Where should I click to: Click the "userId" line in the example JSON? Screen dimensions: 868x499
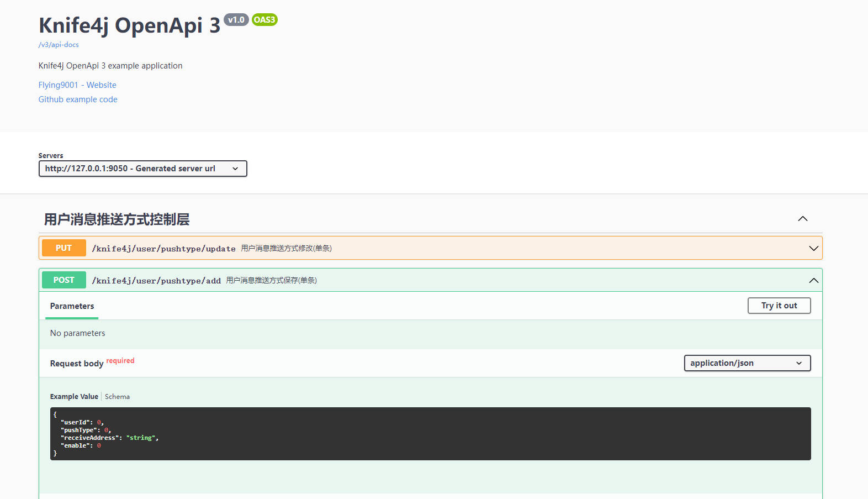pyautogui.click(x=82, y=422)
